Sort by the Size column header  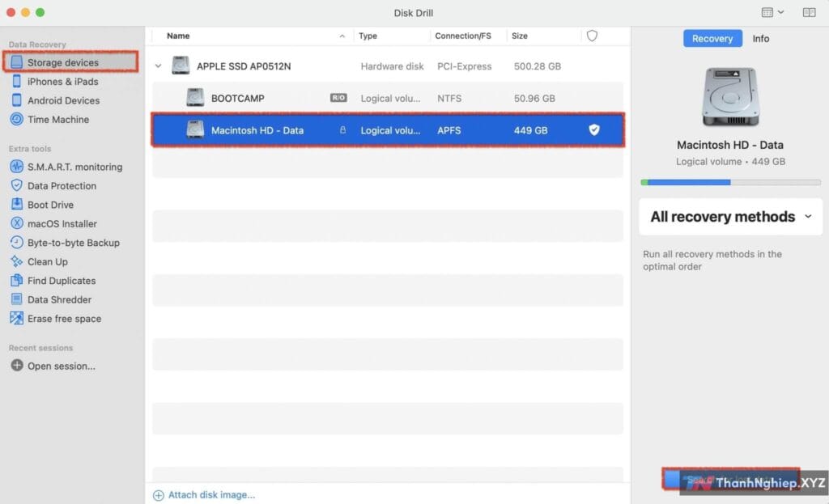[x=520, y=36]
